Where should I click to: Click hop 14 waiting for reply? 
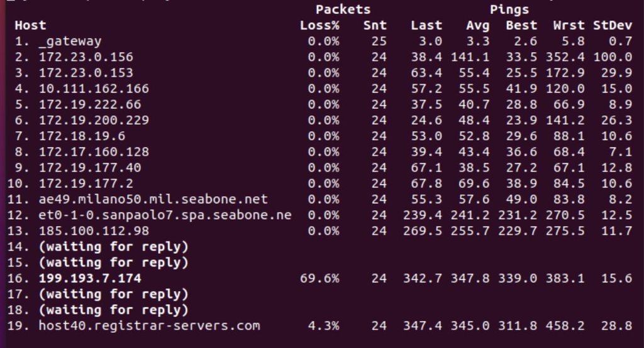point(114,247)
